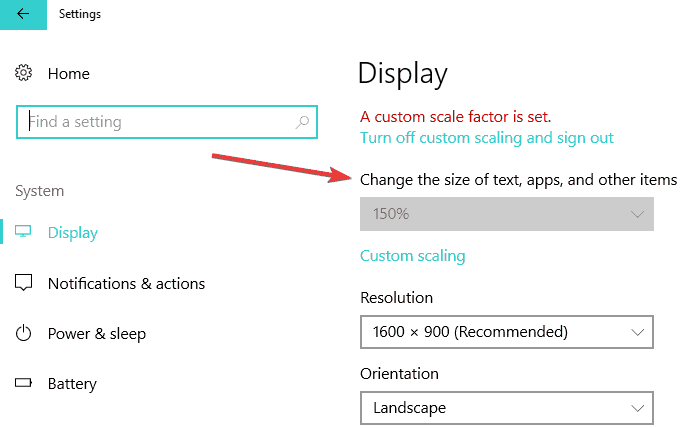Open the Orientation dropdown
This screenshot has height=428, width=687.
click(x=505, y=408)
